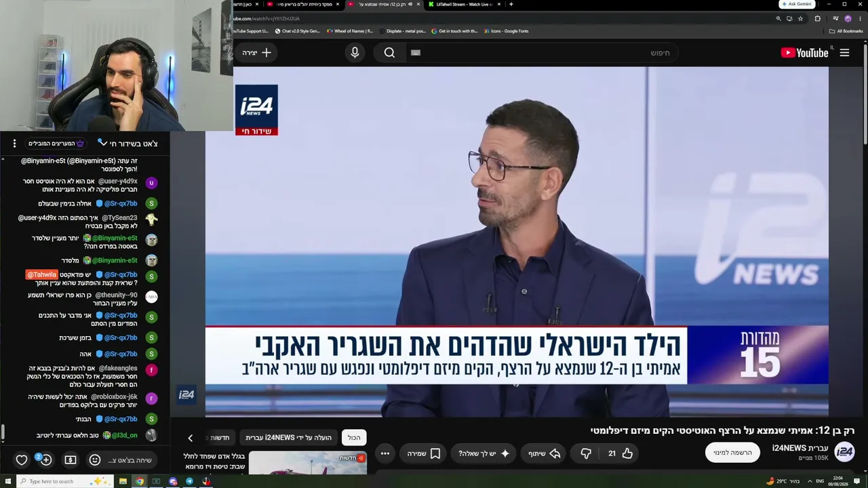The image size is (868, 488).
Task: Show next filter chips with arrow
Action: point(190,438)
